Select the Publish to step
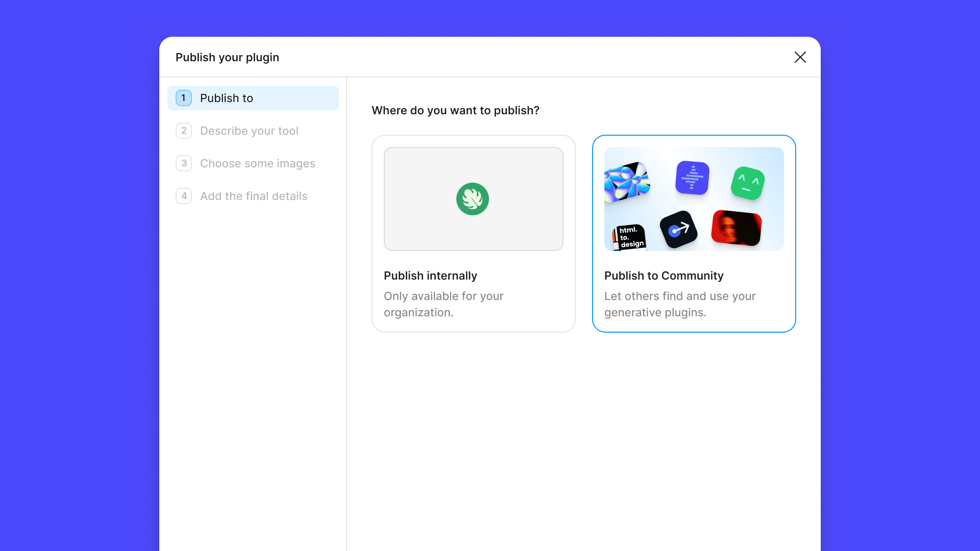980x551 pixels. (253, 98)
